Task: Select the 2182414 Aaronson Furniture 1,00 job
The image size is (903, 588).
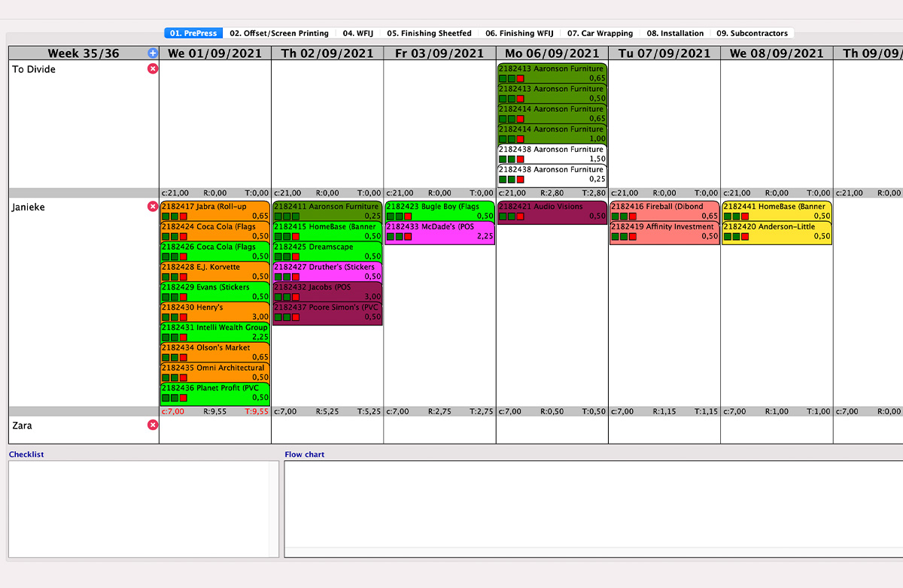Action: 552,134
